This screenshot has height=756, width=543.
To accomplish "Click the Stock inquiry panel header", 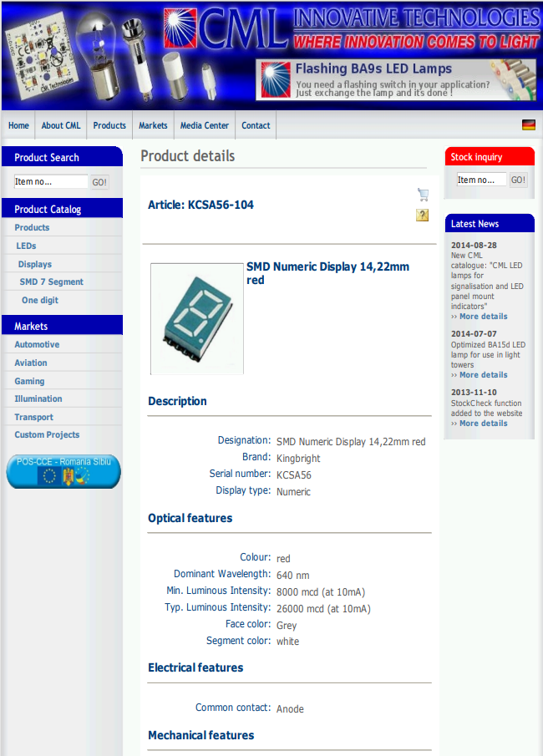I will click(490, 156).
